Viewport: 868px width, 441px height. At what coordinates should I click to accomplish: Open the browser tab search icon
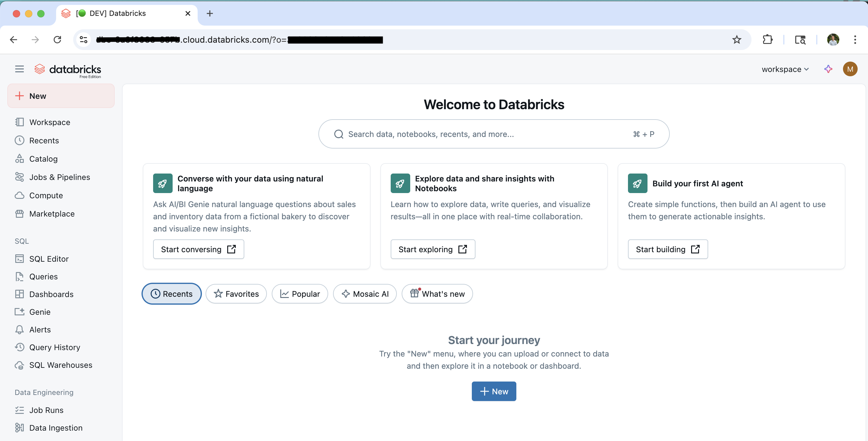[x=800, y=40]
